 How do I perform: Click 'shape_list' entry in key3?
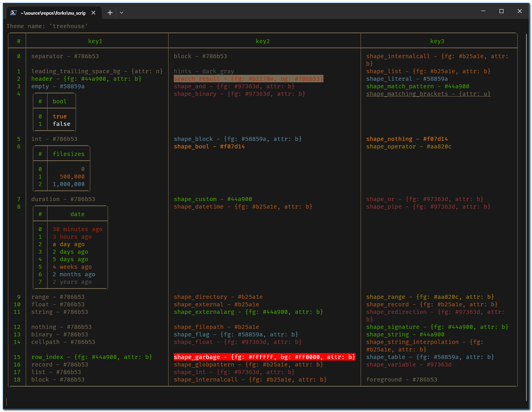tap(428, 71)
